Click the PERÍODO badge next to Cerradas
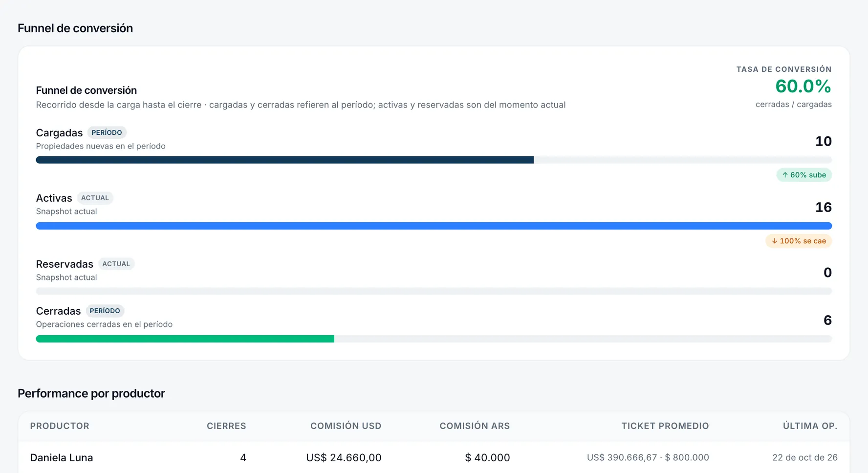868x473 pixels. 105,311
